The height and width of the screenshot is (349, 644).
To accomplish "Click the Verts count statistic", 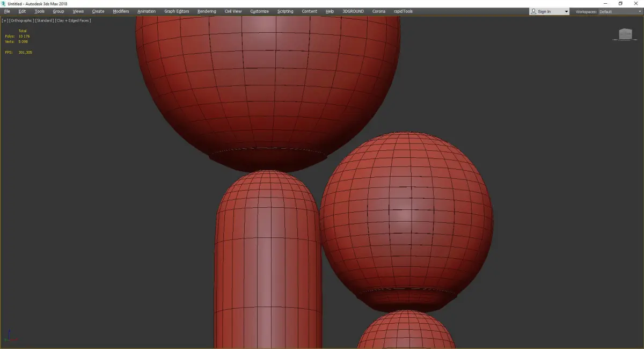I will [16, 41].
